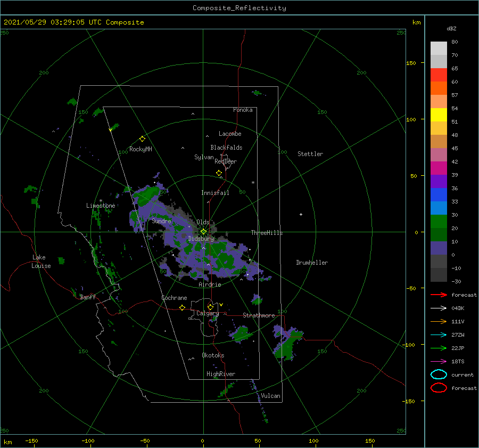Click the magenta 39-42 dBZ swatch
This screenshot has width=479, height=448.
[439, 168]
